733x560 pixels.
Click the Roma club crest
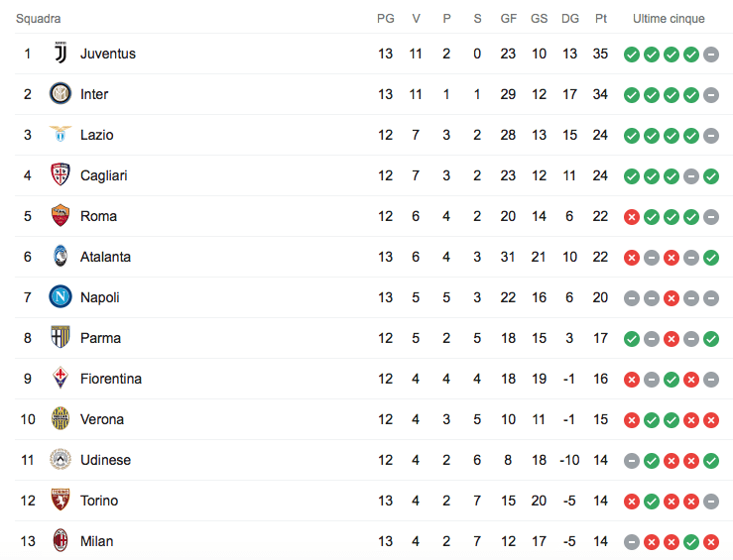[x=61, y=216]
